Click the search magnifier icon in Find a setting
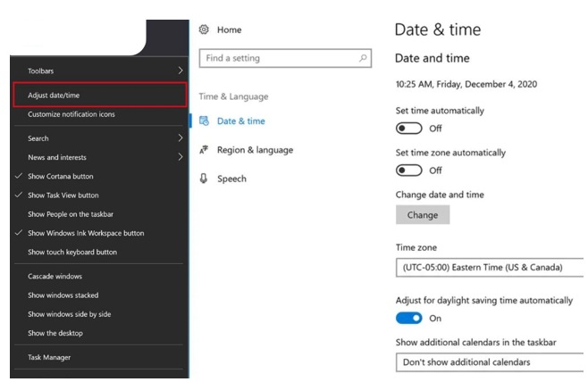The width and height of the screenshot is (588, 382). pos(363,58)
